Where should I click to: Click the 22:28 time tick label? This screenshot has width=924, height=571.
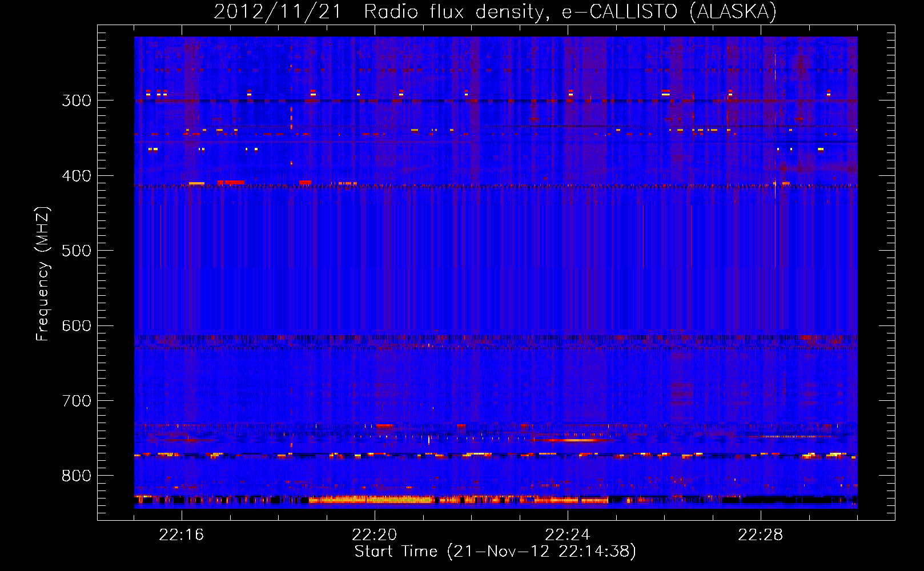point(761,535)
